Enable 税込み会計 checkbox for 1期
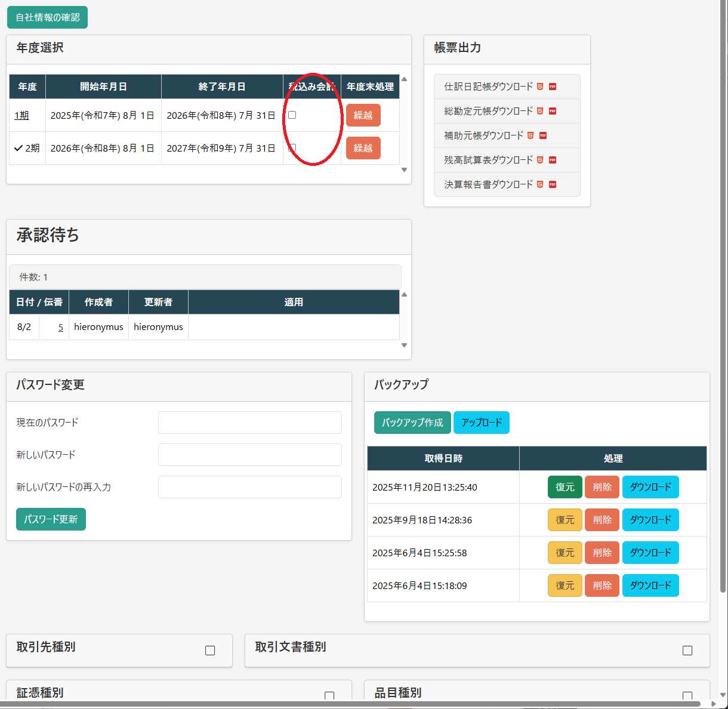The image size is (728, 709). [292, 115]
